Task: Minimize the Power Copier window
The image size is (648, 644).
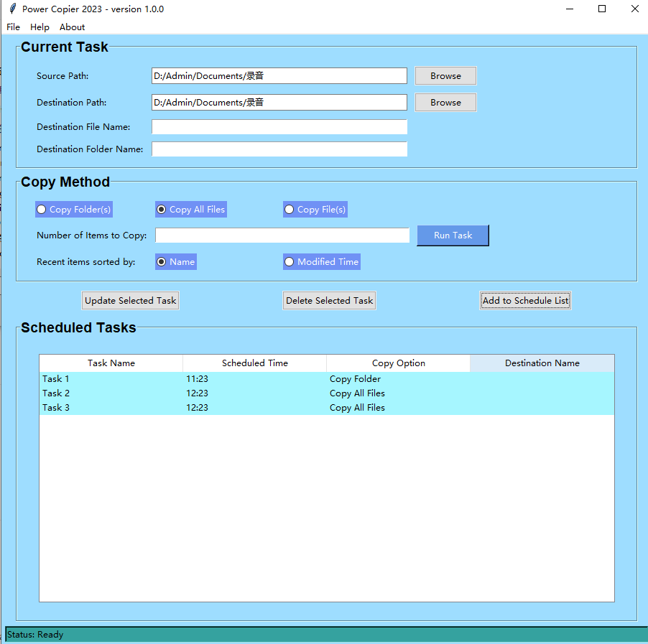Action: coord(570,9)
